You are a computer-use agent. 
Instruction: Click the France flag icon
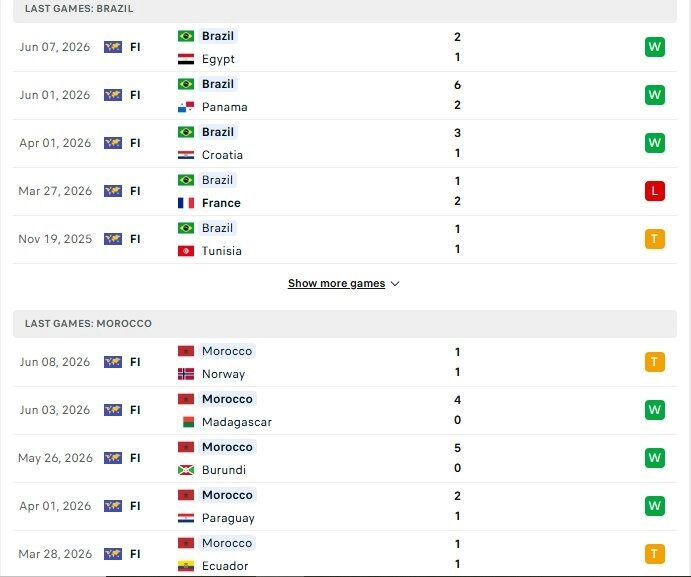(x=186, y=203)
